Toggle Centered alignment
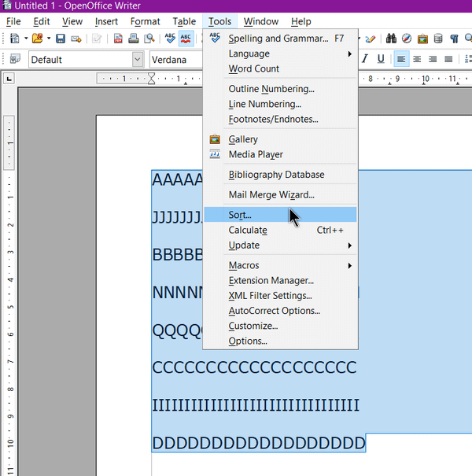Image resolution: width=472 pixels, height=476 pixels. click(x=417, y=58)
